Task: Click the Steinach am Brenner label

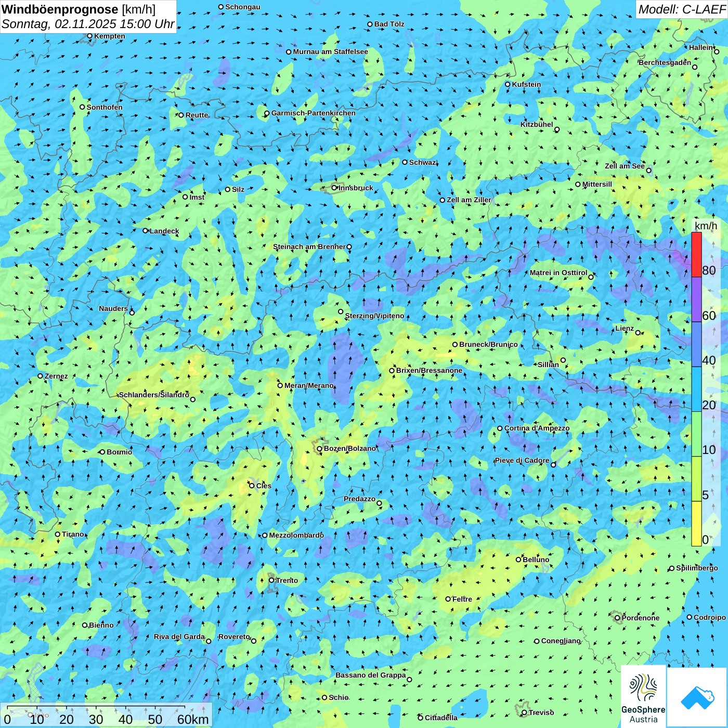Action: tap(309, 246)
